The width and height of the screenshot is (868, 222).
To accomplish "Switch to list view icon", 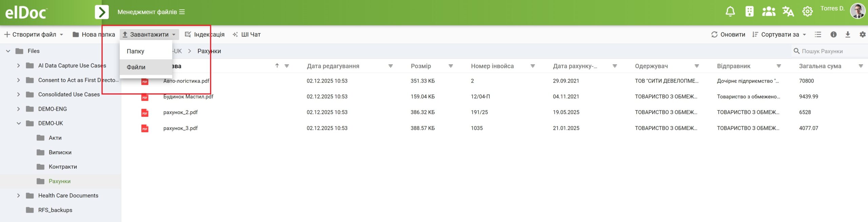I will [x=818, y=35].
